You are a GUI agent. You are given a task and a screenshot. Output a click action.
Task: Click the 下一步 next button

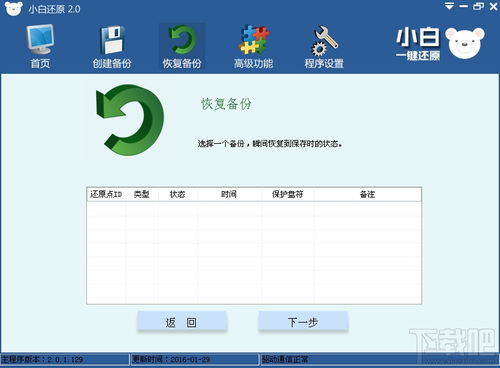[x=303, y=322]
